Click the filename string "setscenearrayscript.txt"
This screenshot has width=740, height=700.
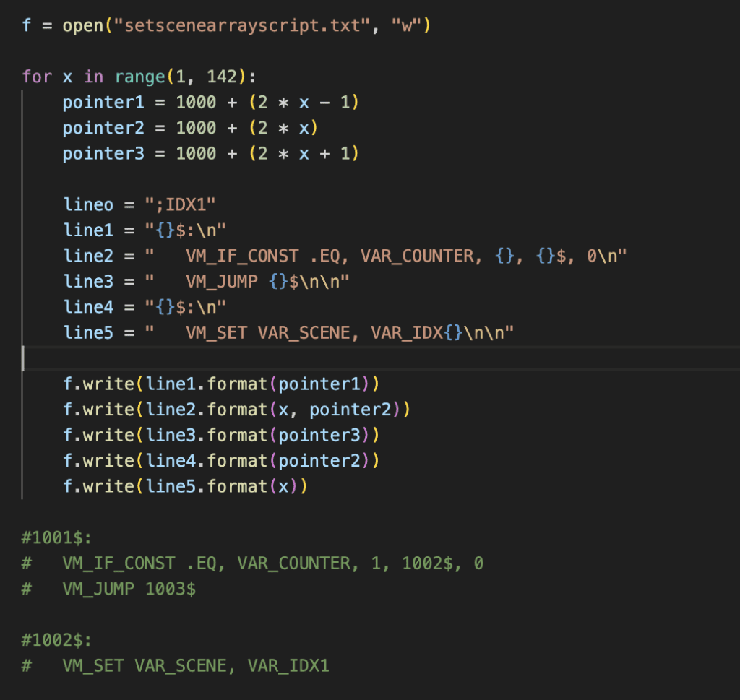(241, 25)
